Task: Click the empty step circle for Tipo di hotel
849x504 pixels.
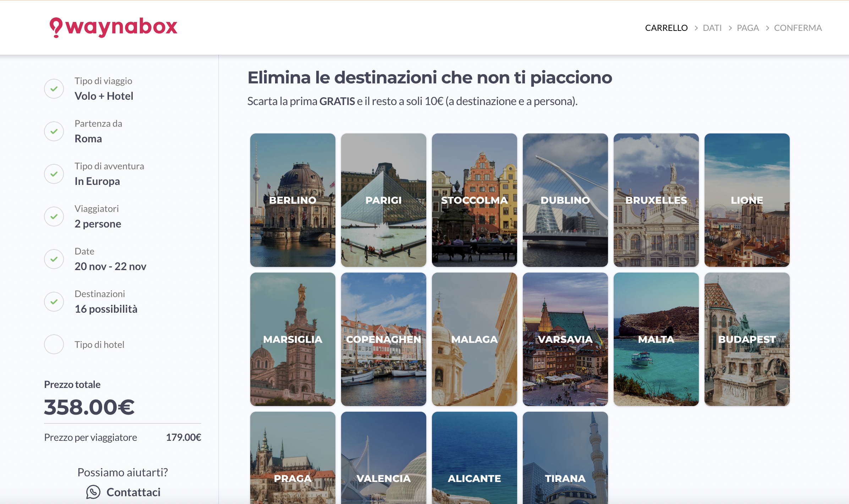Action: (x=54, y=344)
